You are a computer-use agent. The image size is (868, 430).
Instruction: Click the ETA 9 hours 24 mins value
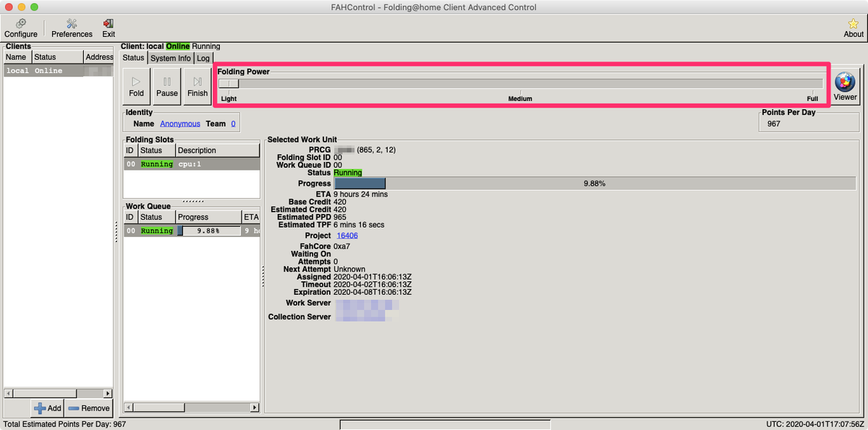360,194
